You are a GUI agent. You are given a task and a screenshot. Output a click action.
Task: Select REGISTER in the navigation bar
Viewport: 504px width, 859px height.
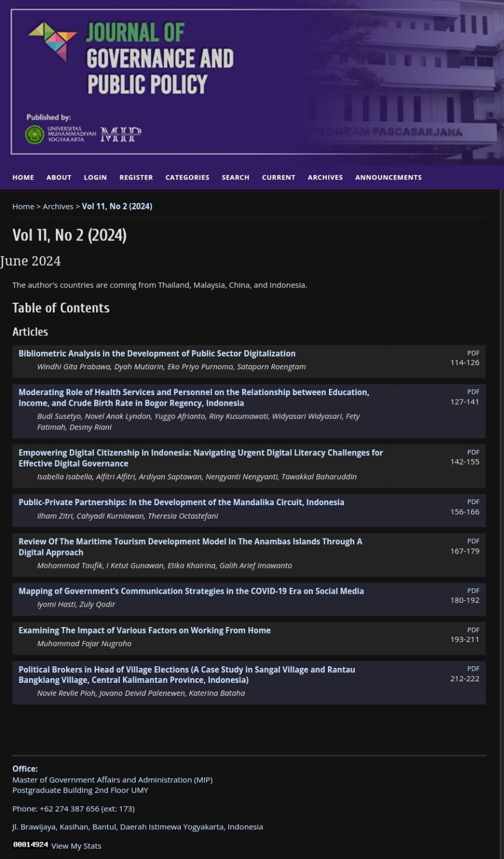[136, 177]
